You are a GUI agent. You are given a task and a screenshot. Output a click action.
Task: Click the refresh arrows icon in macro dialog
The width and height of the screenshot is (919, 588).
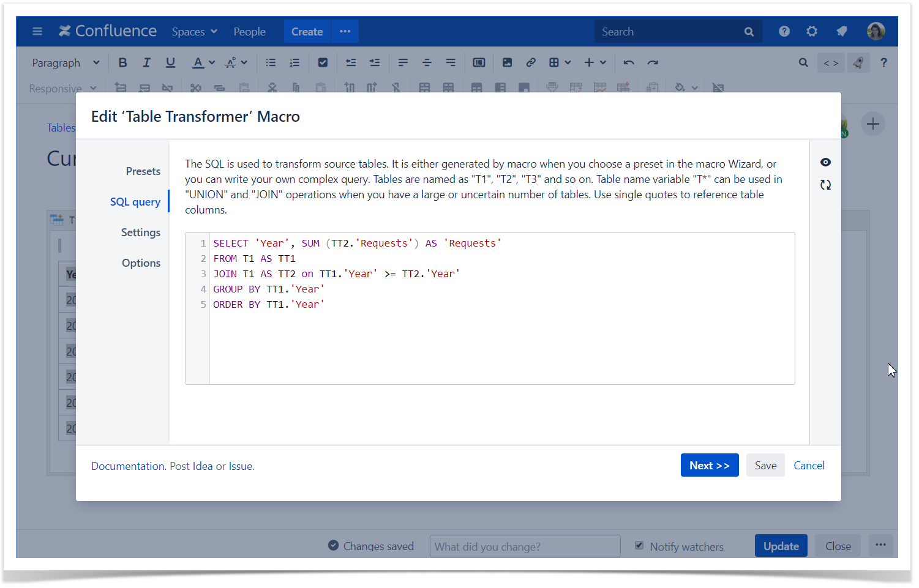(x=825, y=185)
